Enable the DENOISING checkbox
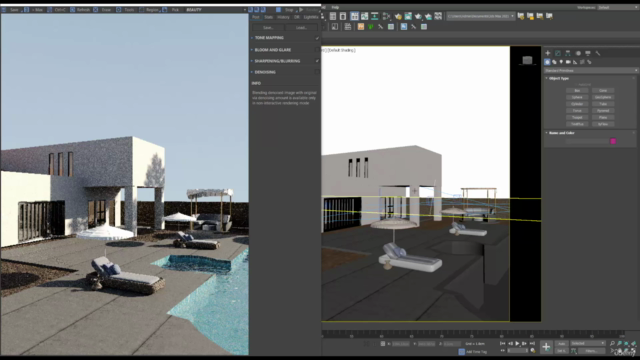The width and height of the screenshot is (640, 360). coord(317,72)
